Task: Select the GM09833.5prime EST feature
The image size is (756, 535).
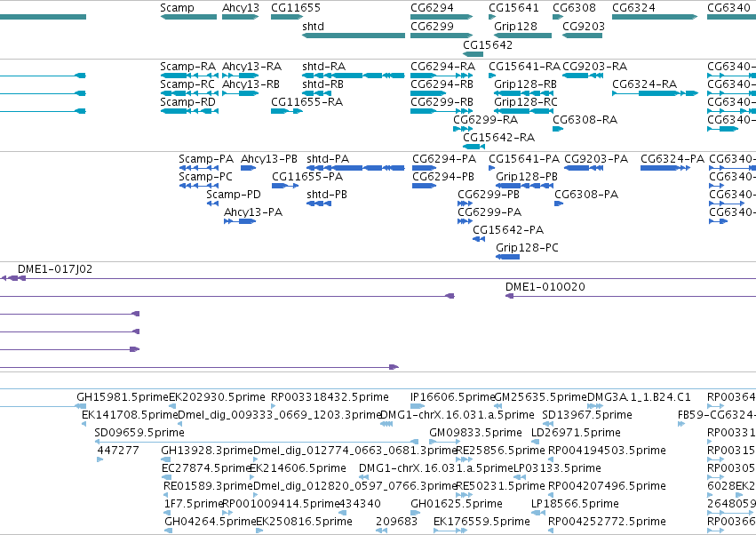Action: click(x=444, y=442)
